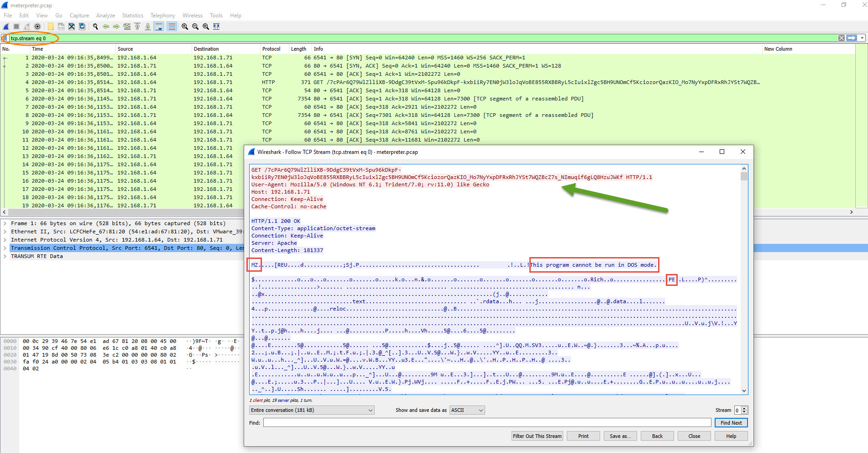Click the go to specified packet icon
The height and width of the screenshot is (453, 868).
(x=127, y=26)
